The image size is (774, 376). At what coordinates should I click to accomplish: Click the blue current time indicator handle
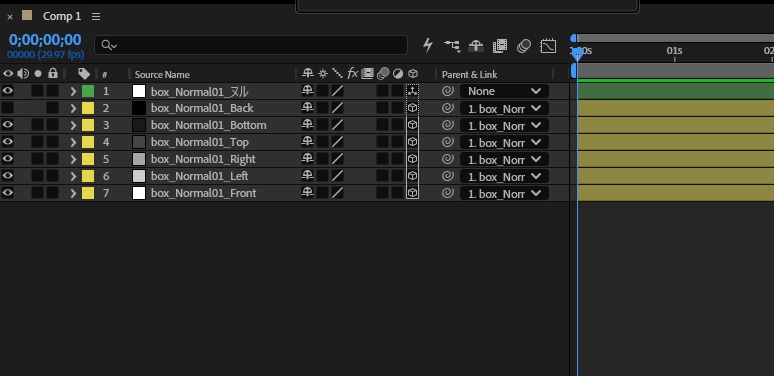(577, 53)
